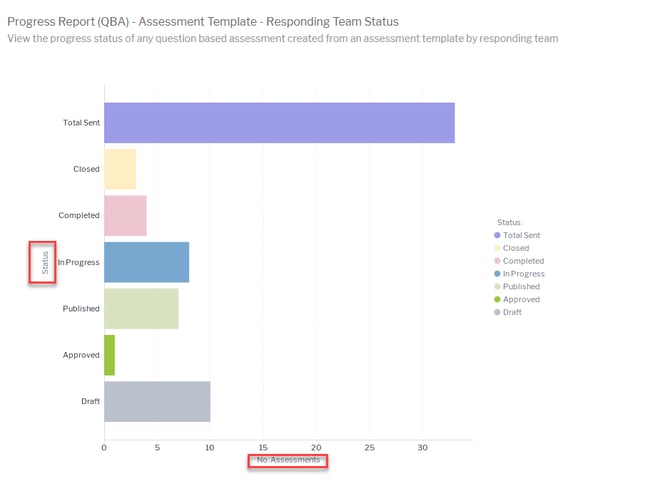Click the pink Completed legend dot

[x=498, y=261]
